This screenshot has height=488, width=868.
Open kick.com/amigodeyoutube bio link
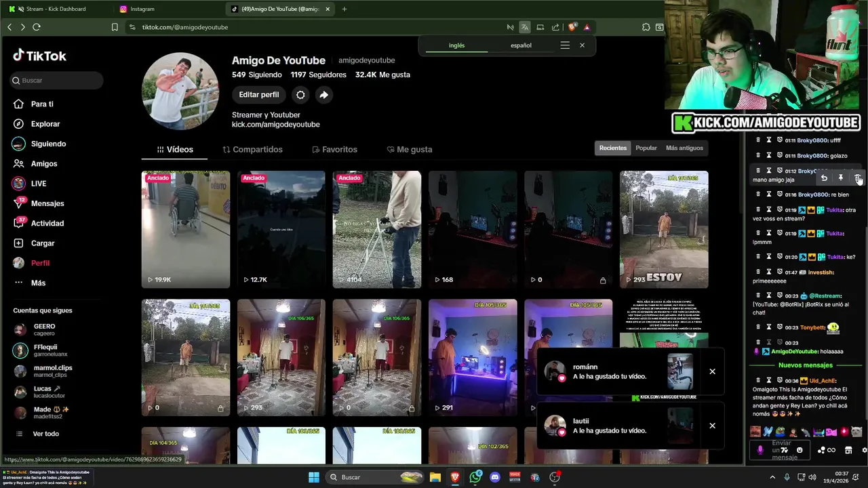pyautogui.click(x=275, y=125)
